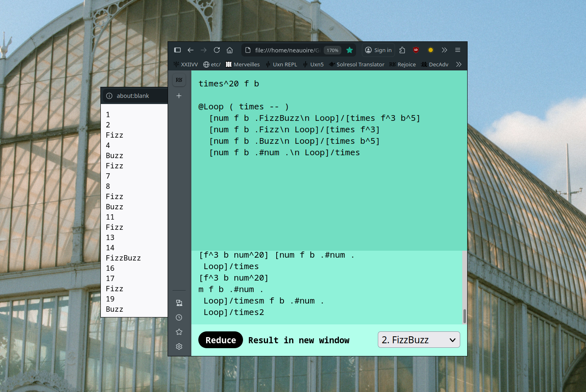Click the bookmark star in address bar
The image size is (586, 392).
[x=350, y=50]
